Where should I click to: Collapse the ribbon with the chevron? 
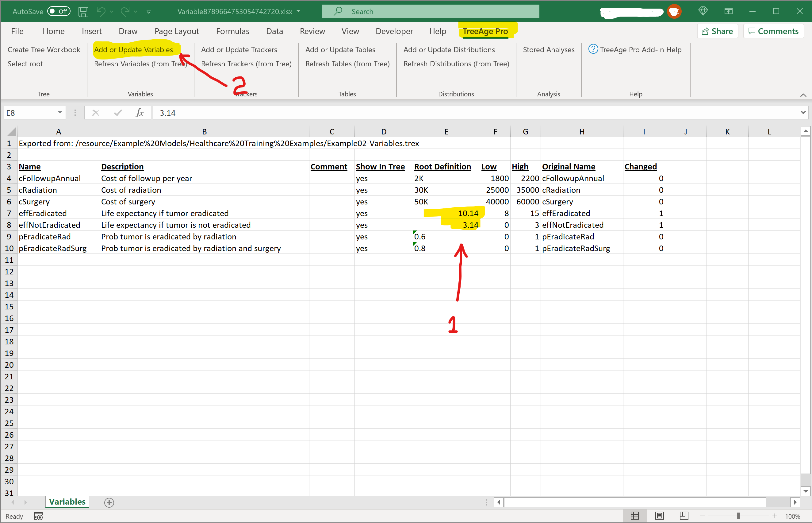pos(803,95)
